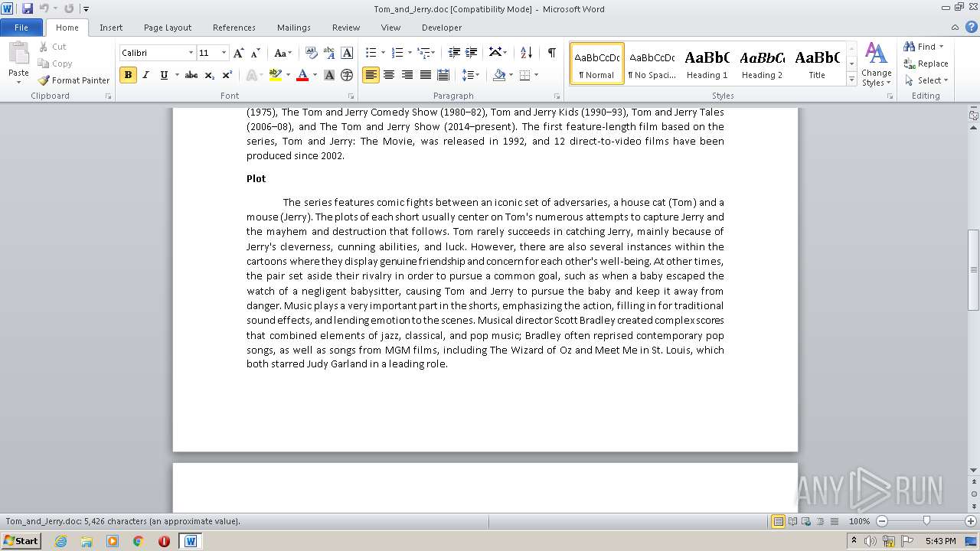This screenshot has width=980, height=551.
Task: Center the paragraph text
Action: point(389,75)
